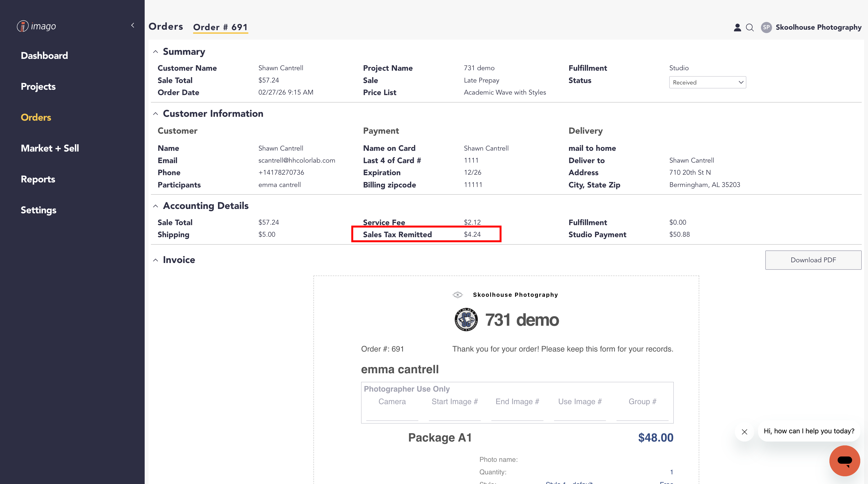This screenshot has height=484, width=868.
Task: Click the Download PDF button
Action: [813, 260]
